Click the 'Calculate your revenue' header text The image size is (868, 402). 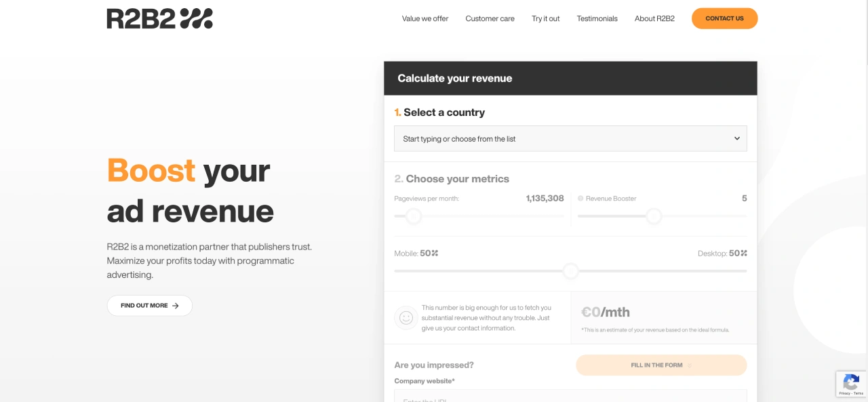pos(455,79)
